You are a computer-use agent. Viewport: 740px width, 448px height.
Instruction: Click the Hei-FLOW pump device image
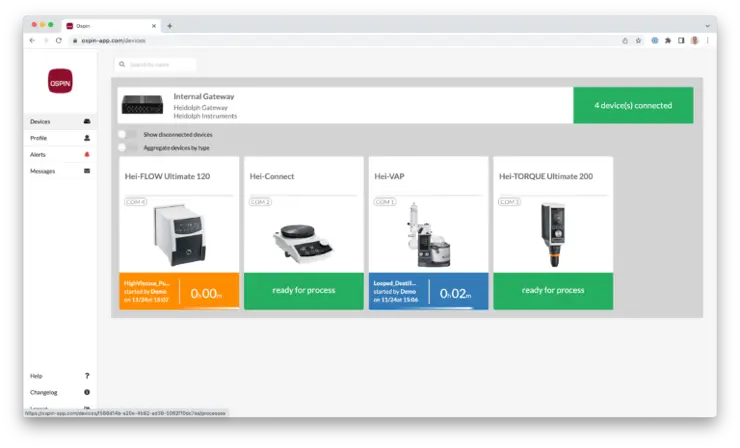pyautogui.click(x=180, y=235)
